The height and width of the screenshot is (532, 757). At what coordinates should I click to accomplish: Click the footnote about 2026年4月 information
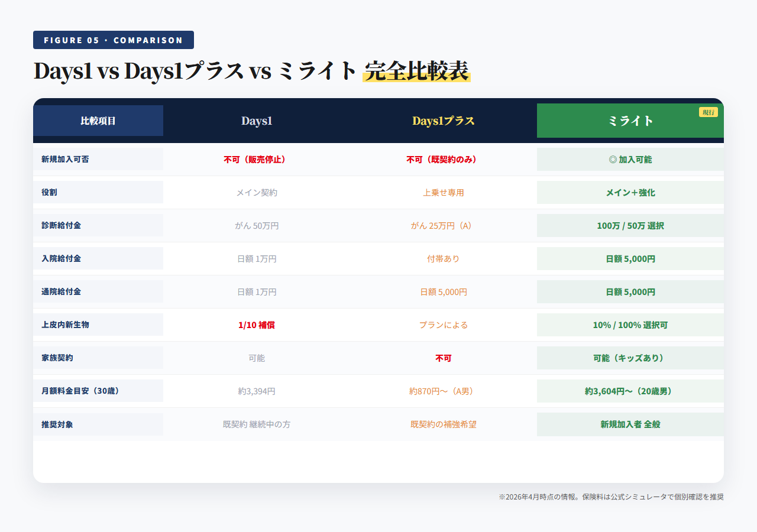(x=612, y=497)
